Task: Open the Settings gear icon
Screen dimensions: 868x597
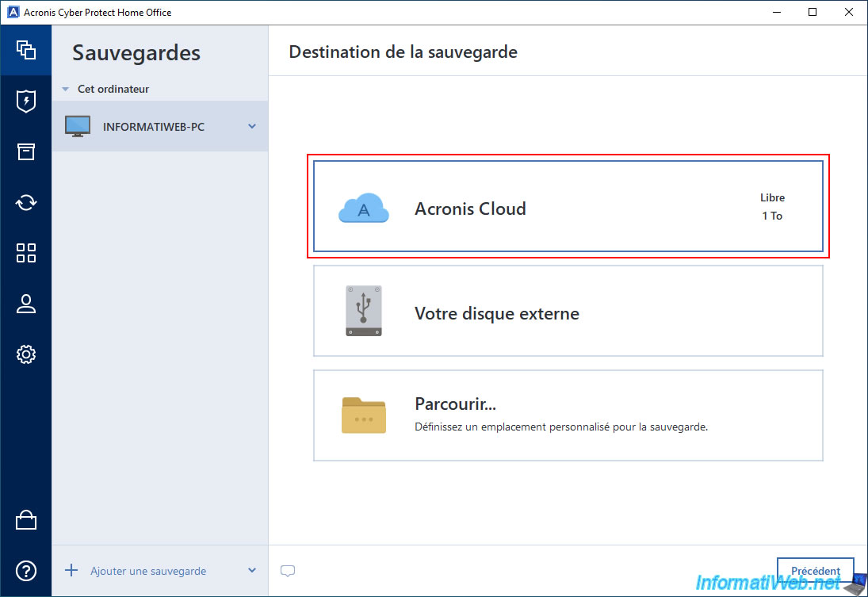Action: (x=26, y=354)
